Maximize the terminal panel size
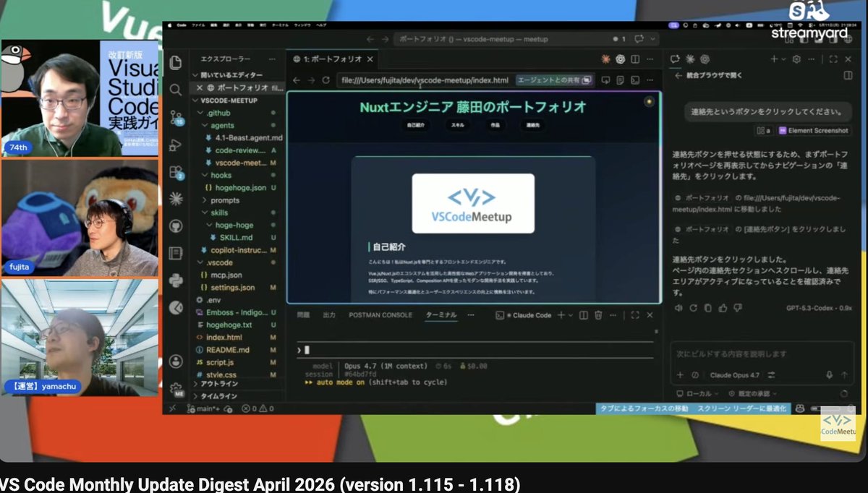This screenshot has width=868, height=493. pos(635,315)
